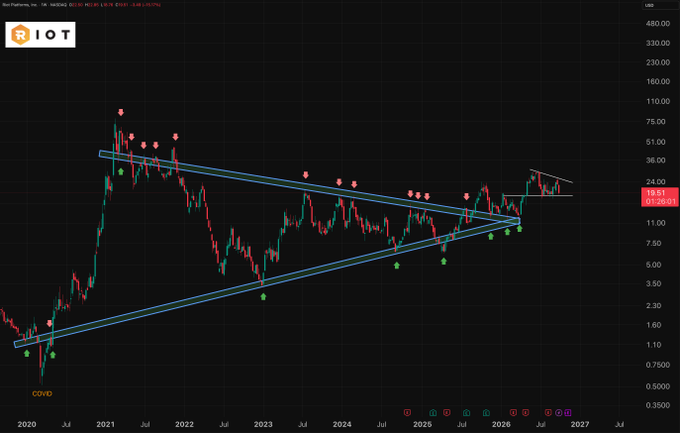Click the 3.50 price axis label

coord(654,284)
